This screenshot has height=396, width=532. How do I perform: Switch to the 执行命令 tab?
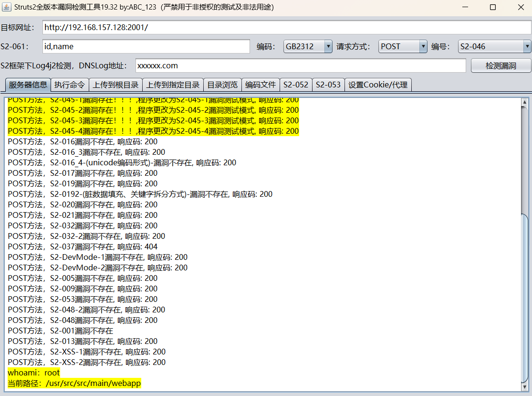(x=70, y=85)
